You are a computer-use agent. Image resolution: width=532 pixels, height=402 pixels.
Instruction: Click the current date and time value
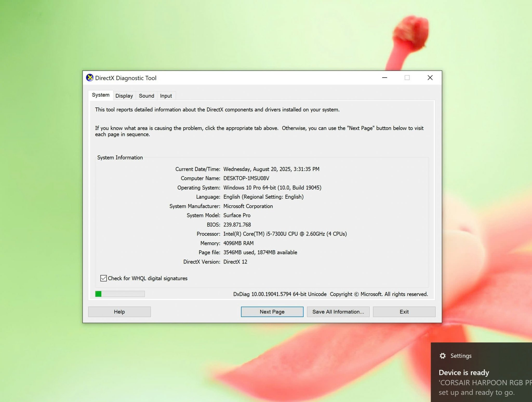[x=271, y=169]
